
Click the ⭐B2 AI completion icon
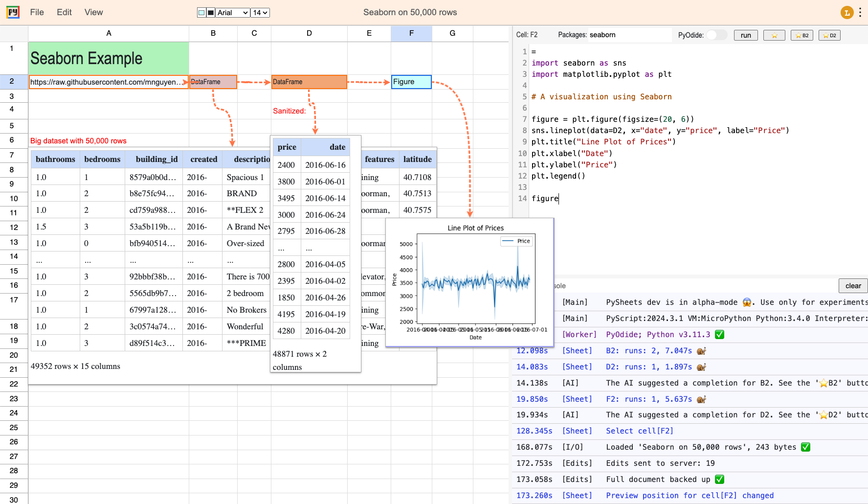[801, 35]
